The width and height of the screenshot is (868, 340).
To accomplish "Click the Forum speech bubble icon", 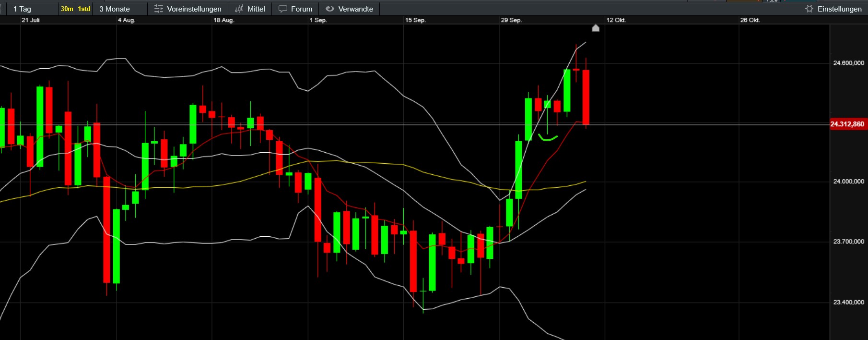I will 283,9.
